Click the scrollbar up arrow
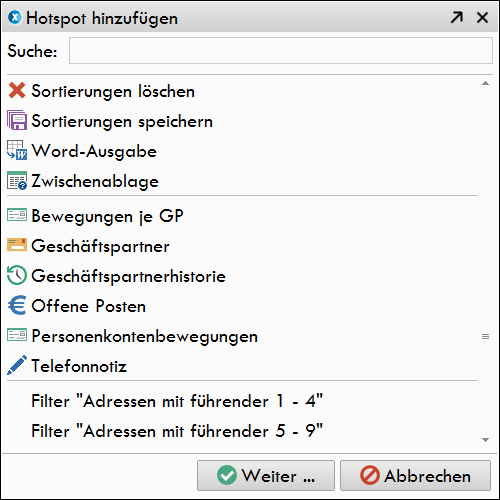Screen dimensions: 500x500 [485, 83]
